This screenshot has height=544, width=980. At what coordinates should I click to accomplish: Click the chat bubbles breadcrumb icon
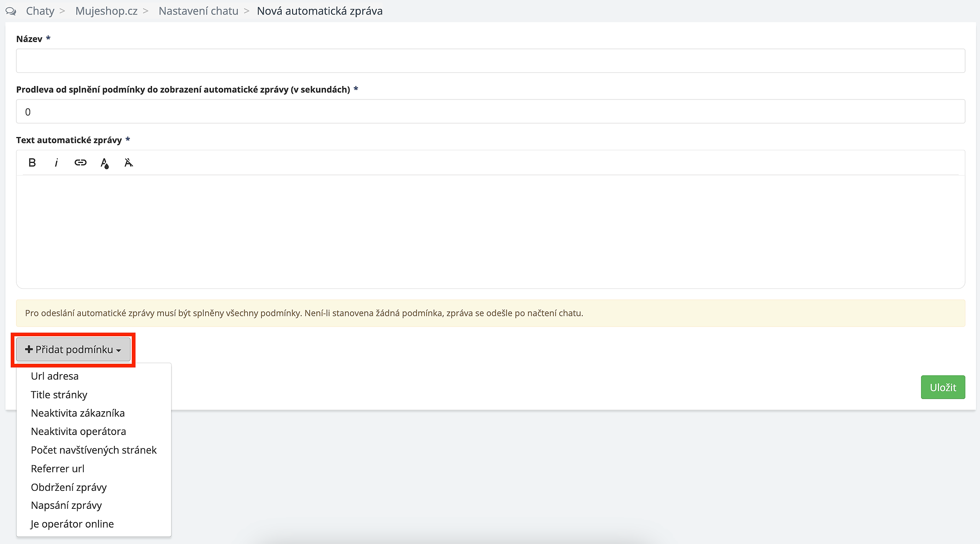click(x=11, y=11)
